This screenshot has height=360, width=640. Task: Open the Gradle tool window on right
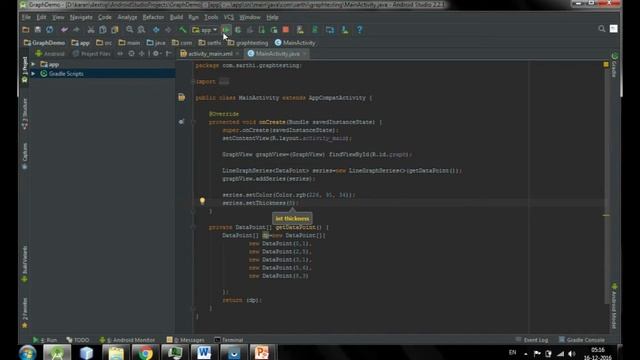[x=614, y=65]
